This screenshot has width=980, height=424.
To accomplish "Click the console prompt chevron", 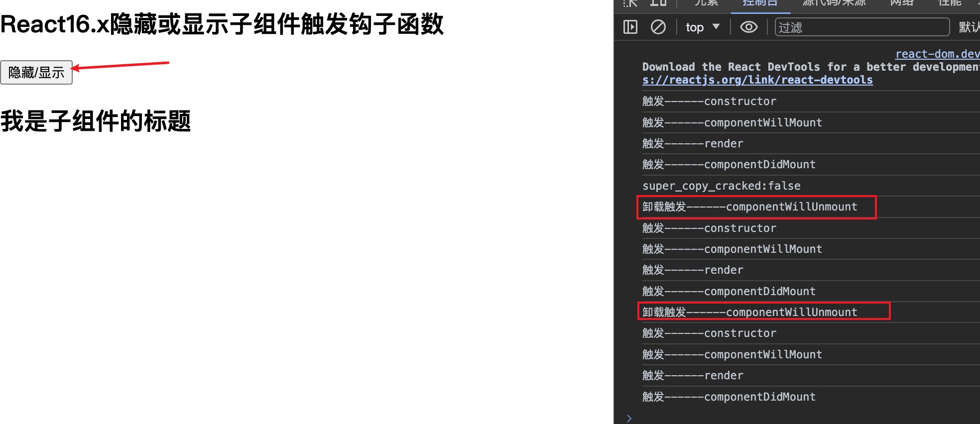I will pyautogui.click(x=629, y=419).
